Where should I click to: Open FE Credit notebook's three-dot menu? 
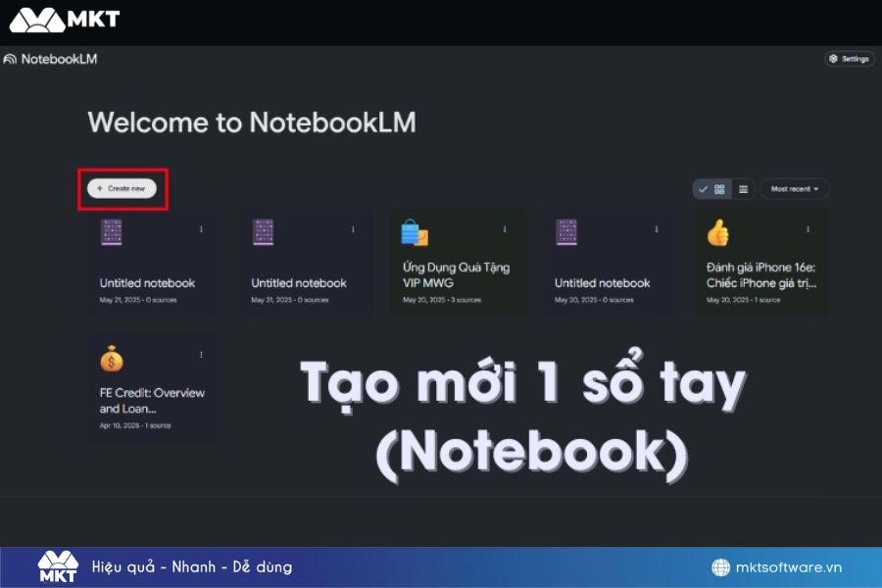[x=202, y=355]
